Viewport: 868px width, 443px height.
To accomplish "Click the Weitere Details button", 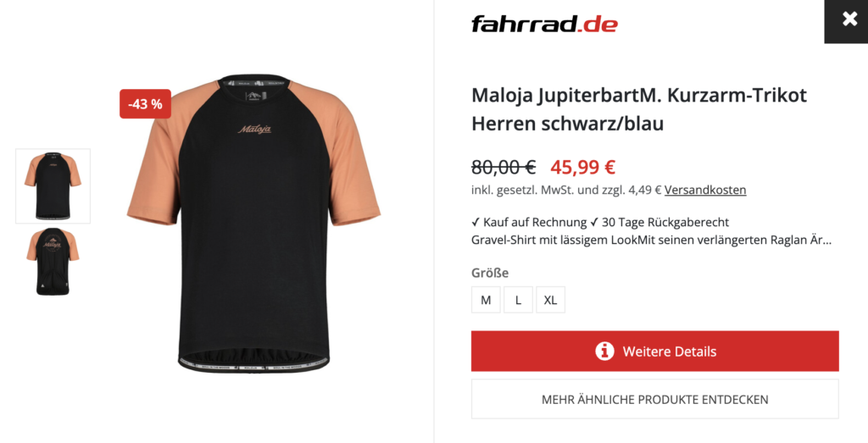I will point(655,352).
